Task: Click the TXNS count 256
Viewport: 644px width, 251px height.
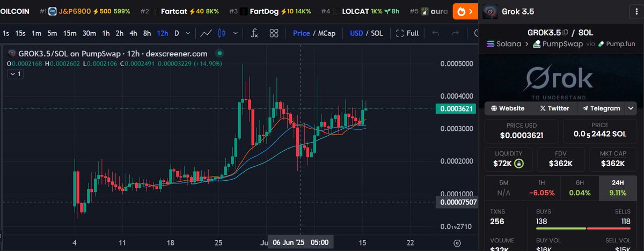Action: pyautogui.click(x=497, y=222)
